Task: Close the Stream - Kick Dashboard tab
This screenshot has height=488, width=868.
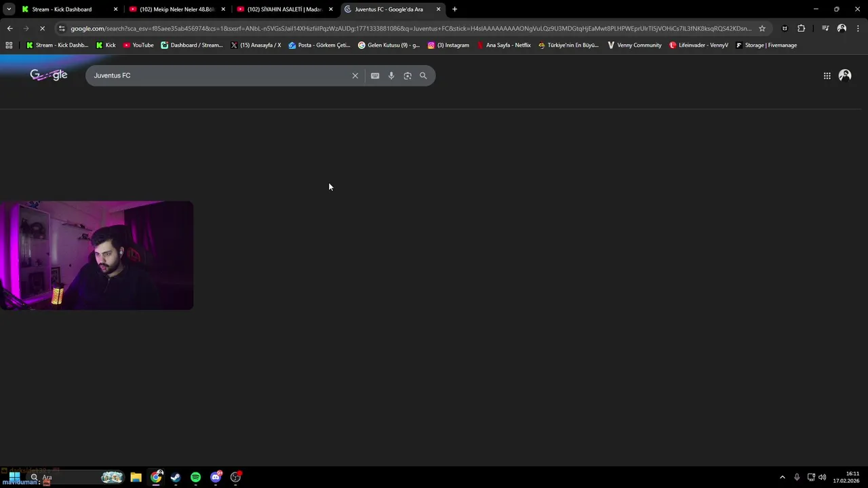Action: click(115, 9)
